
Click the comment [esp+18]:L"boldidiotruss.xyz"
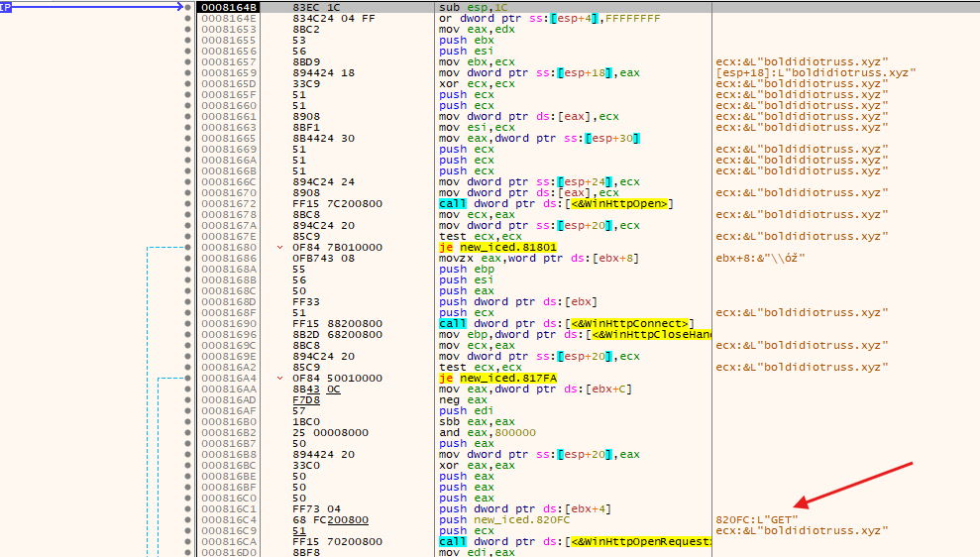pyautogui.click(x=816, y=73)
